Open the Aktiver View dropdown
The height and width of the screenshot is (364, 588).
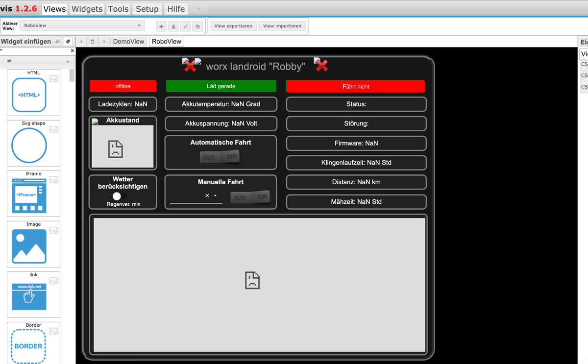click(82, 25)
